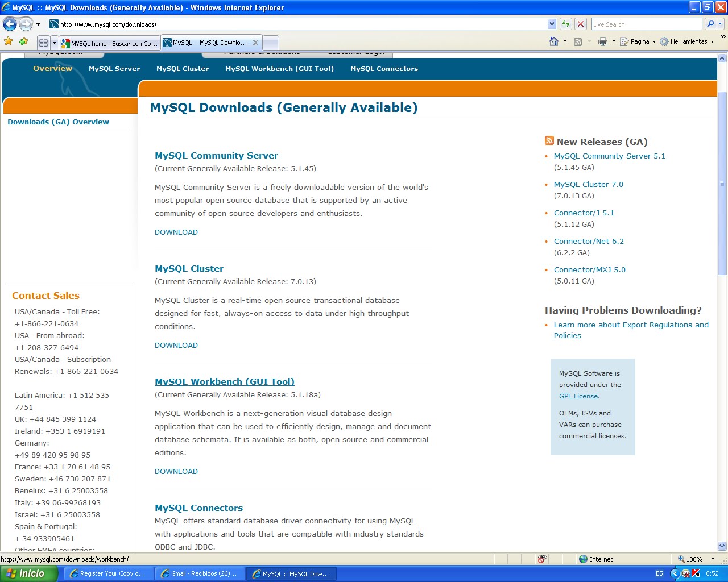Click the red K antivirus tray icon
The width and height of the screenshot is (728, 582).
695,573
